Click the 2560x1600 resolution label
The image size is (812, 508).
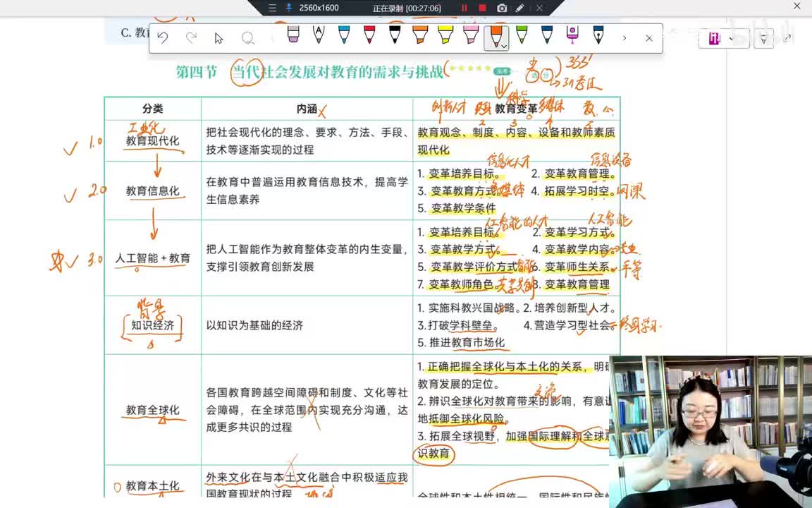click(x=319, y=8)
